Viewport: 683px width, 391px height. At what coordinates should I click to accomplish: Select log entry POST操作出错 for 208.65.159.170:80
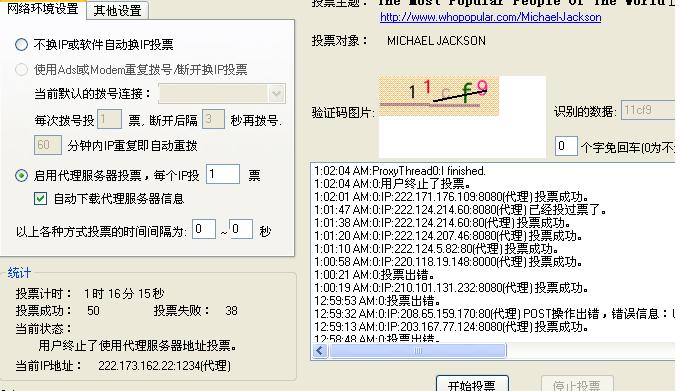pyautogui.click(x=494, y=314)
